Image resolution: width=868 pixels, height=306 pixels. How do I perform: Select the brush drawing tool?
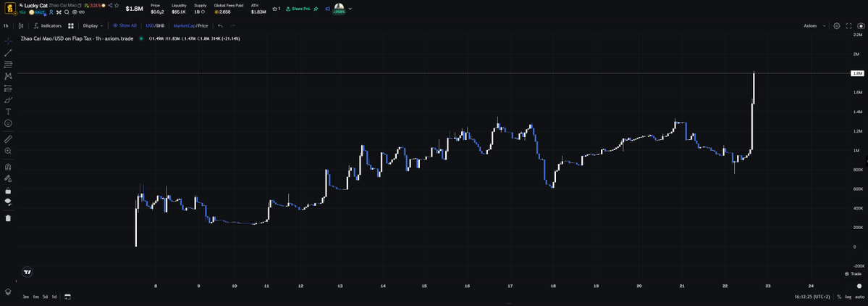(x=8, y=100)
